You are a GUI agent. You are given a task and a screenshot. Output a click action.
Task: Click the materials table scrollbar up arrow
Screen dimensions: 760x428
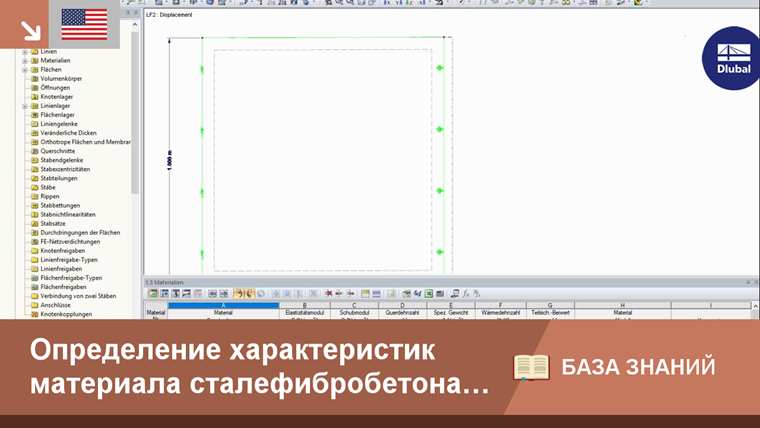click(755, 306)
